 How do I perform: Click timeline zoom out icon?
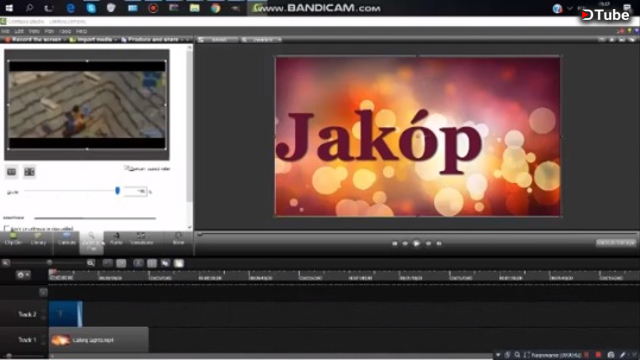(x=6, y=263)
